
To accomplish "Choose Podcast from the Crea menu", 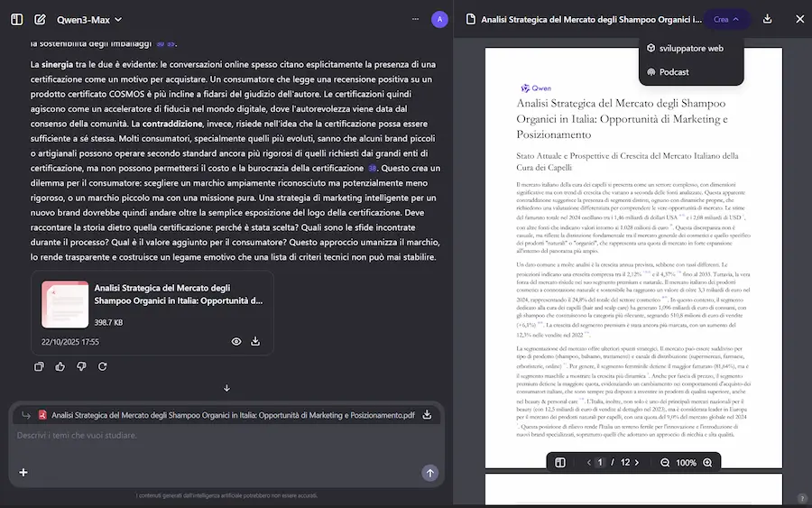I will click(673, 72).
